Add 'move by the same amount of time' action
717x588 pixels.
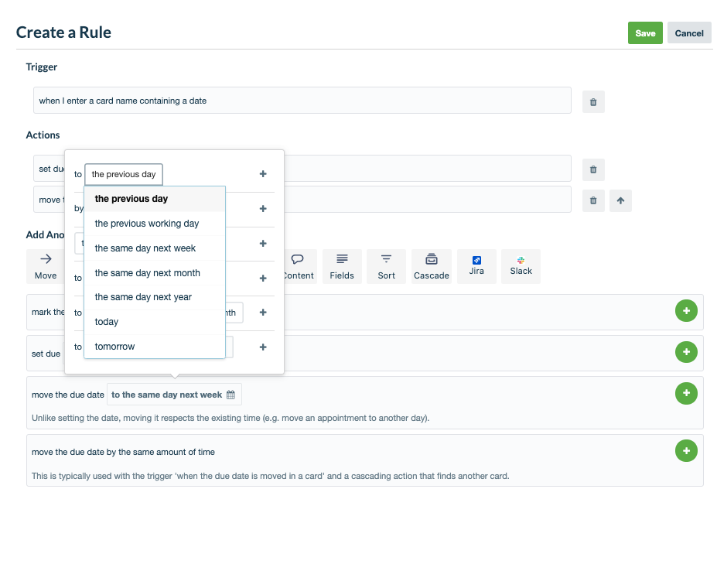pos(686,451)
